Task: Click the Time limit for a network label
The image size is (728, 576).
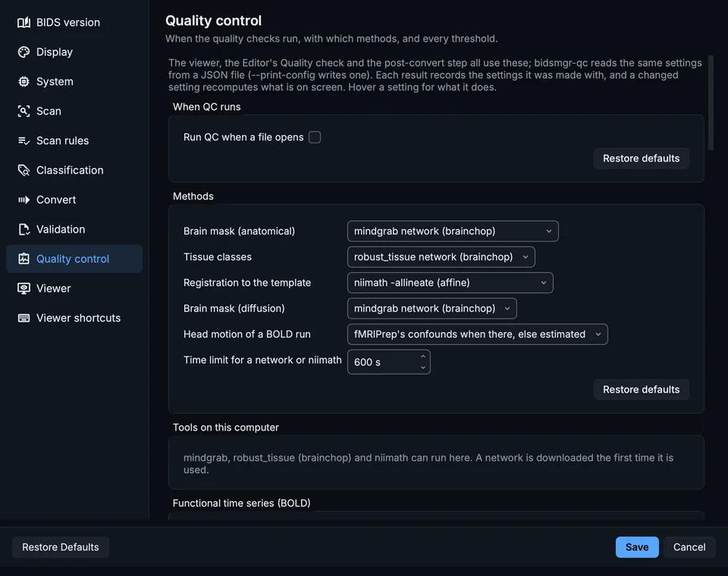Action: (x=262, y=360)
